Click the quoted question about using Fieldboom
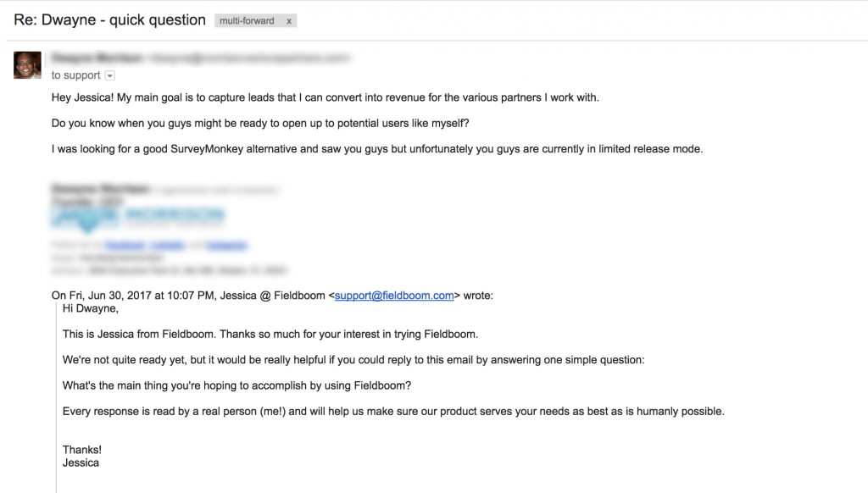Screen dimensions: 868x493 [x=236, y=385]
